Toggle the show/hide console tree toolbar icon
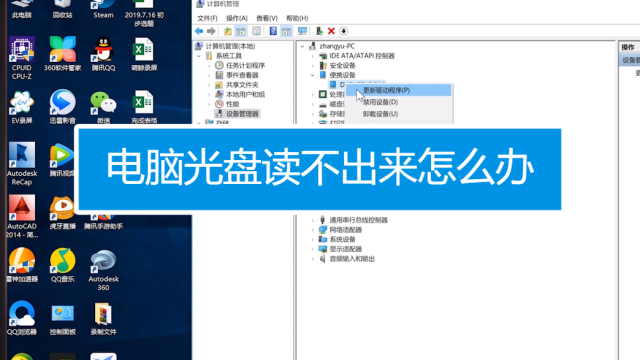This screenshot has height=360, width=640. [241, 31]
